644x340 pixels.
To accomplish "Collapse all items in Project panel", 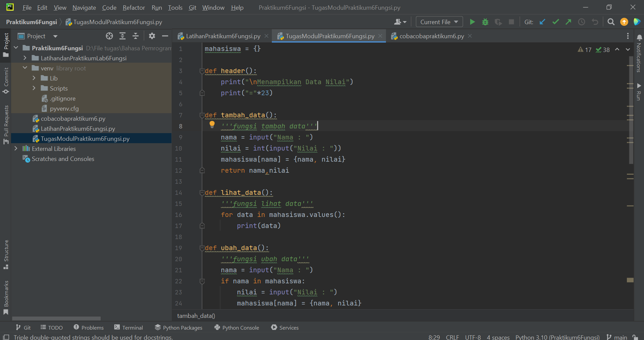I will click(136, 36).
